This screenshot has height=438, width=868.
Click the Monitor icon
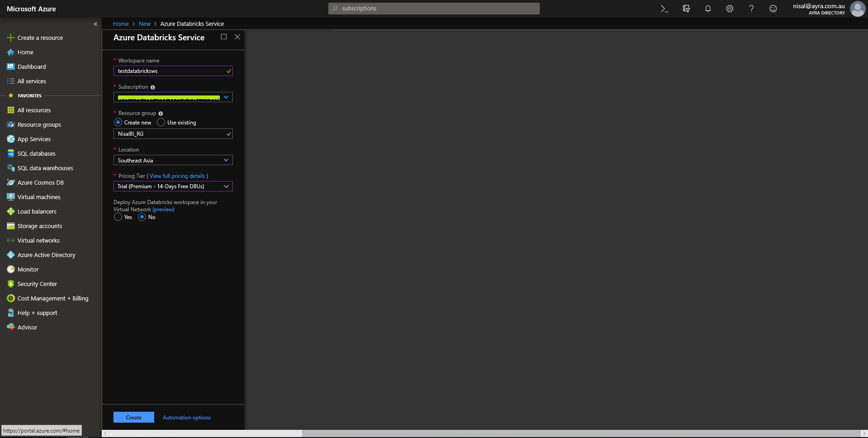[x=11, y=269]
